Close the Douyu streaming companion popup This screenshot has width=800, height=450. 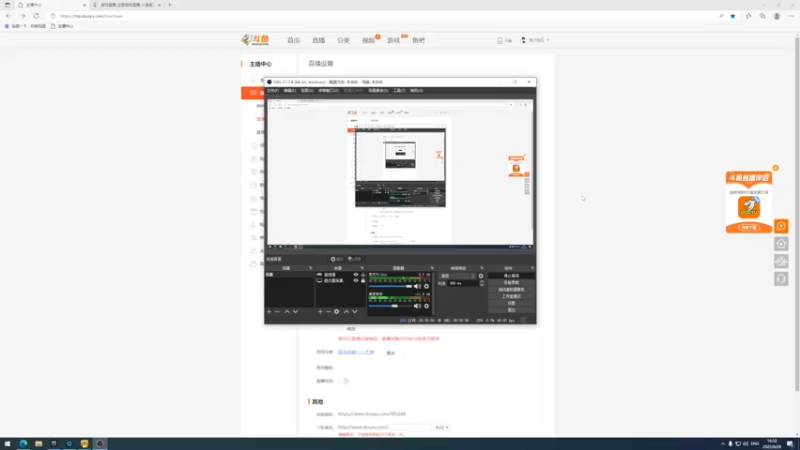(776, 168)
